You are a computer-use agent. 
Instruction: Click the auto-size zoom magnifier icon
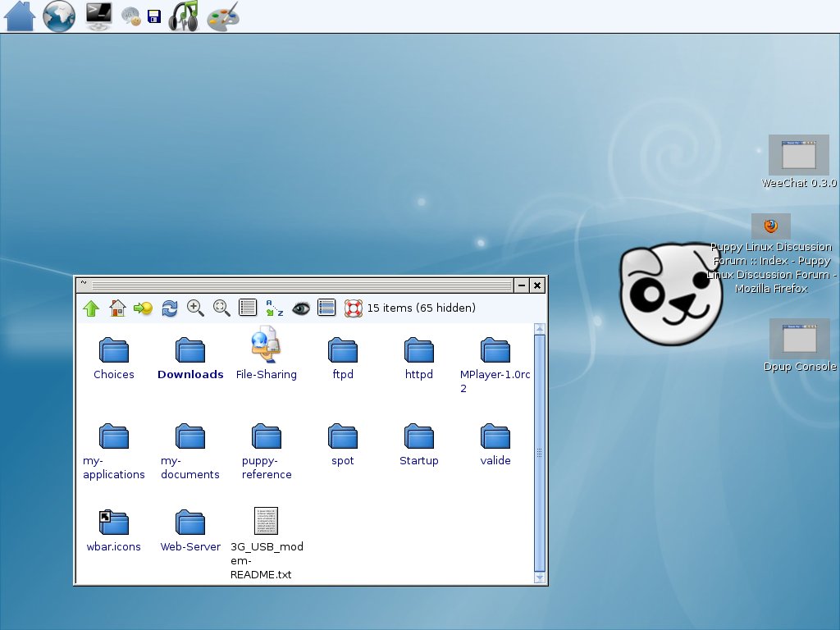[221, 308]
